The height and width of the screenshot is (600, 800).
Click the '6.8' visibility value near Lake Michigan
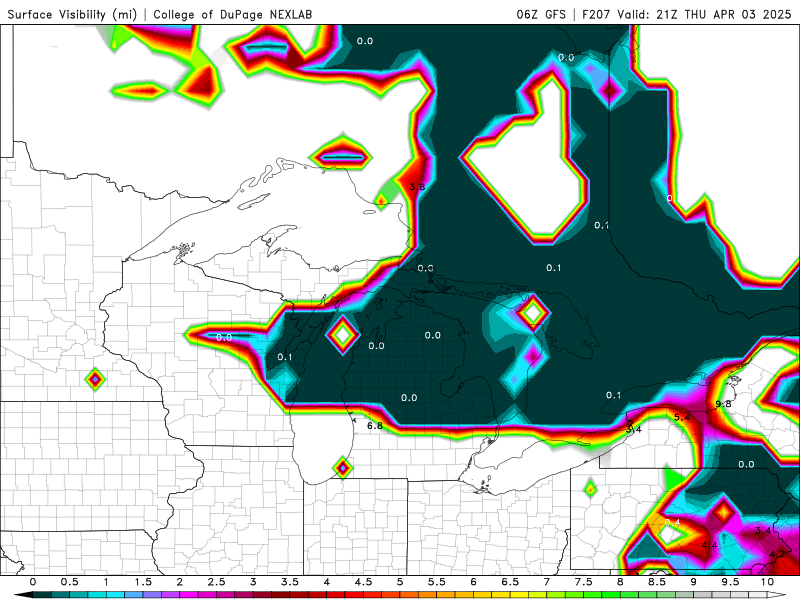click(374, 426)
